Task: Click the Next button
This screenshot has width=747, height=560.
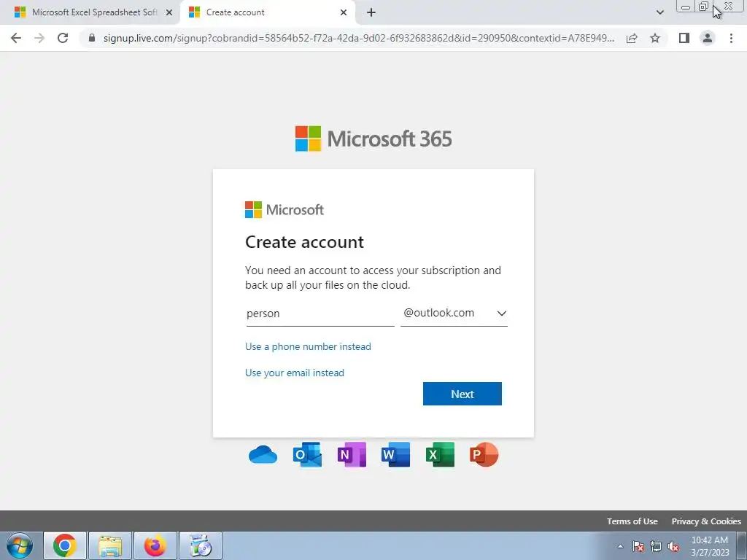Action: coord(462,394)
